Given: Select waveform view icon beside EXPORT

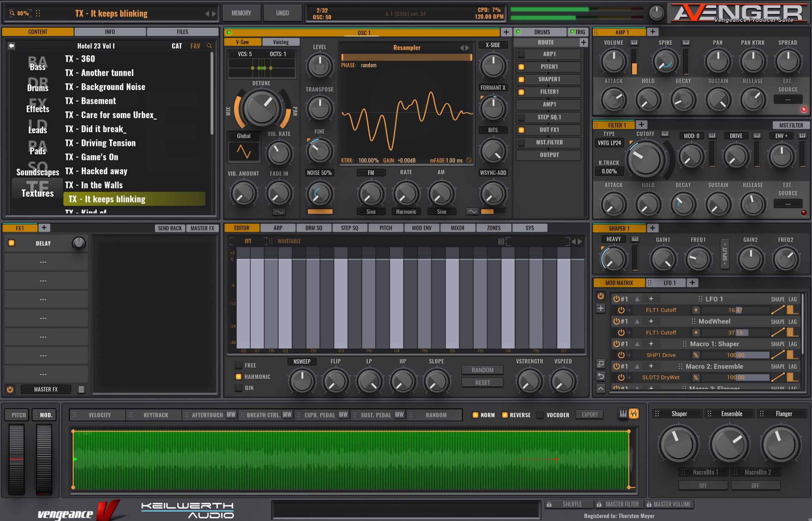Looking at the screenshot, I should [634, 414].
